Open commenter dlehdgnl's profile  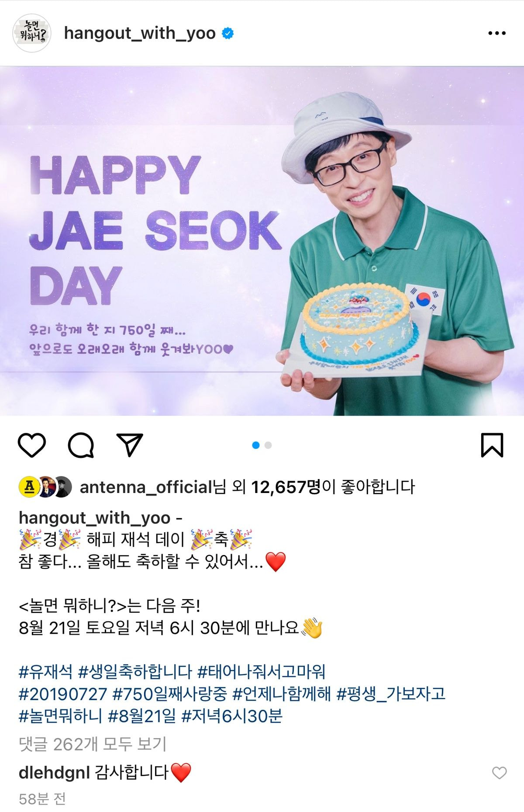[x=54, y=773]
